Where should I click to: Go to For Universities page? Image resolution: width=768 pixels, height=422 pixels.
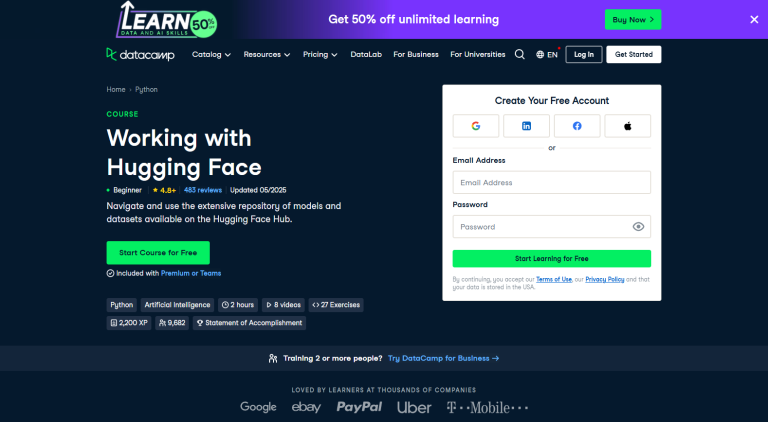[478, 54]
